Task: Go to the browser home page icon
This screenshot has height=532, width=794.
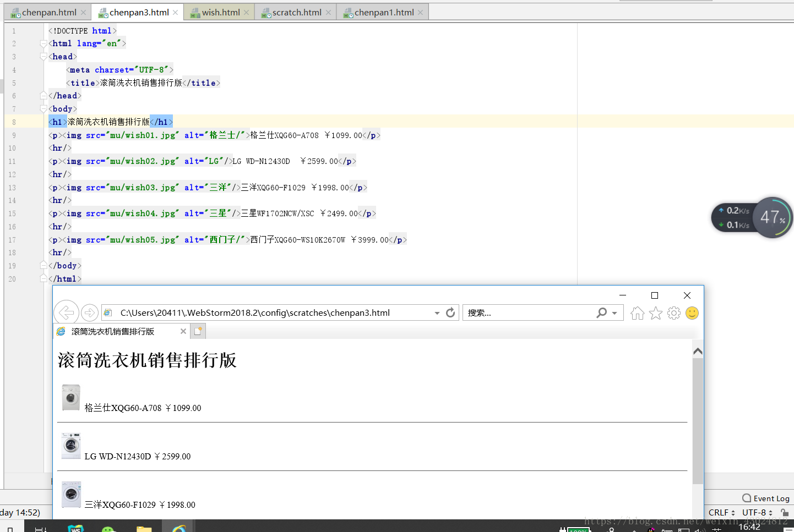Action: 638,313
